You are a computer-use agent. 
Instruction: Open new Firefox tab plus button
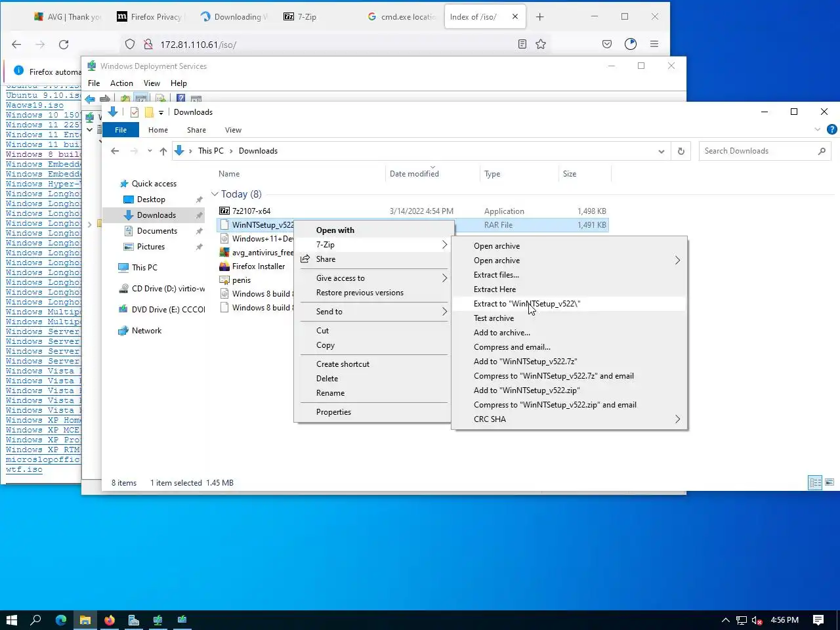pos(540,17)
